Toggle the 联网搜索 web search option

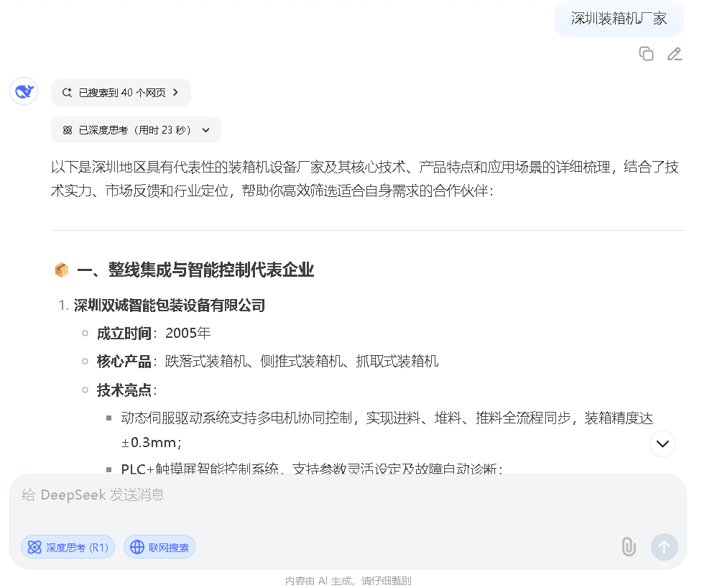159,547
